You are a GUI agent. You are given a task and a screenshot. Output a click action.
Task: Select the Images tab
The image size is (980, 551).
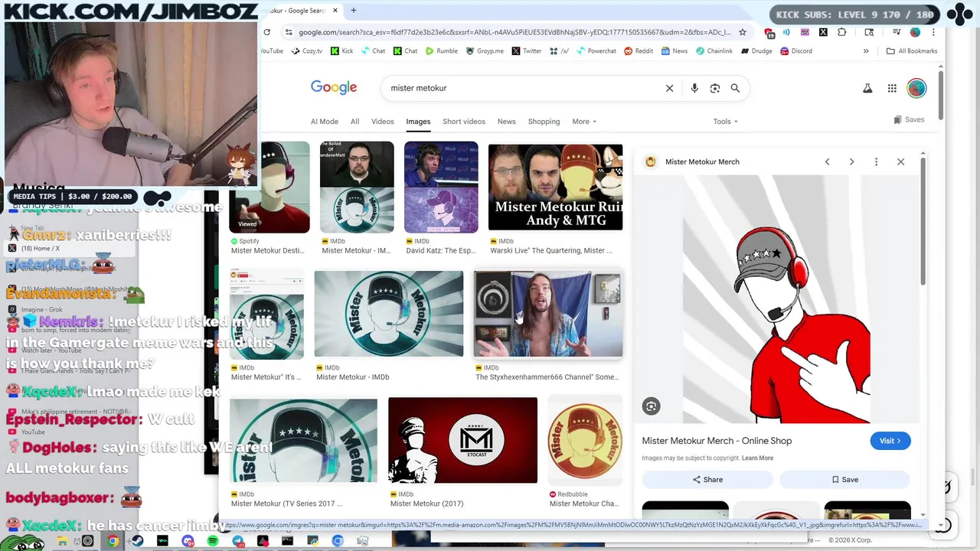coord(418,122)
